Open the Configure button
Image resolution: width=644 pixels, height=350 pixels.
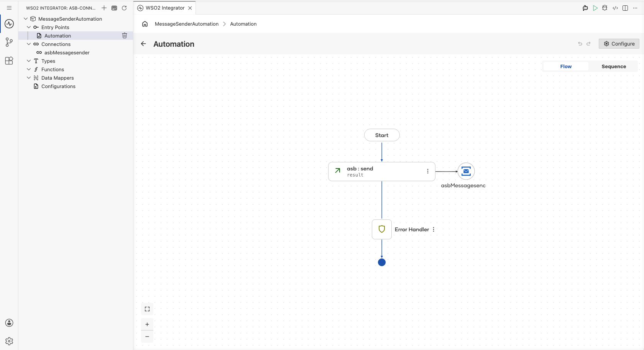pos(619,44)
